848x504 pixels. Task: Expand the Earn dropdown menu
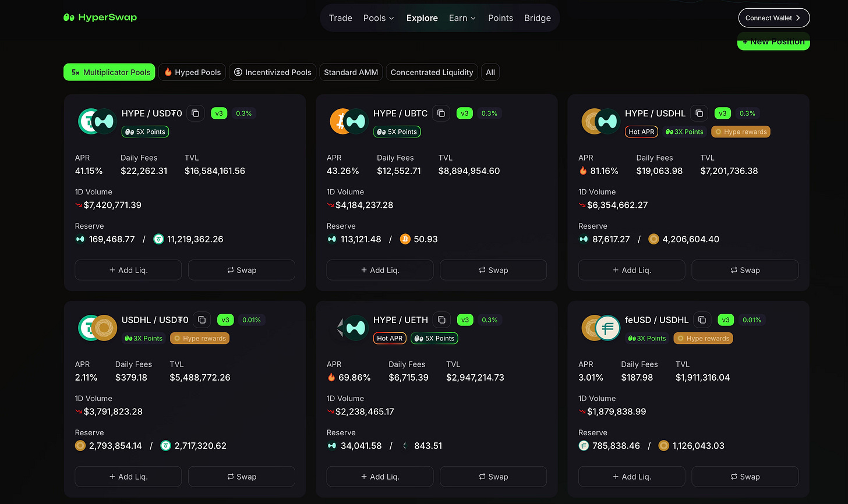(x=462, y=18)
